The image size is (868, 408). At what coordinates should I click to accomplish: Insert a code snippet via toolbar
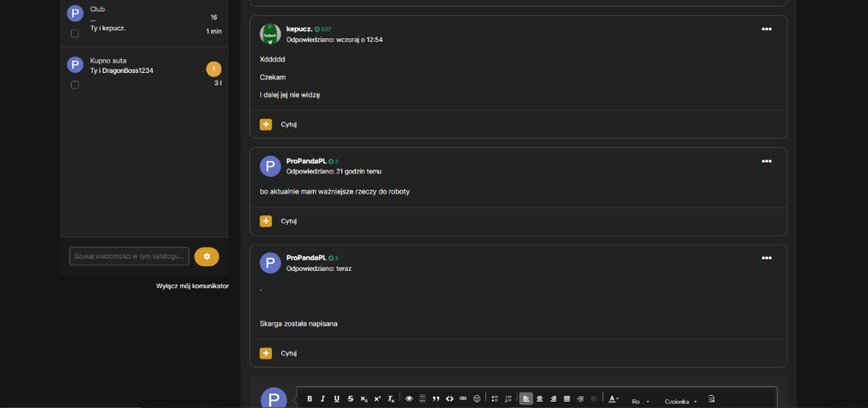click(x=450, y=398)
